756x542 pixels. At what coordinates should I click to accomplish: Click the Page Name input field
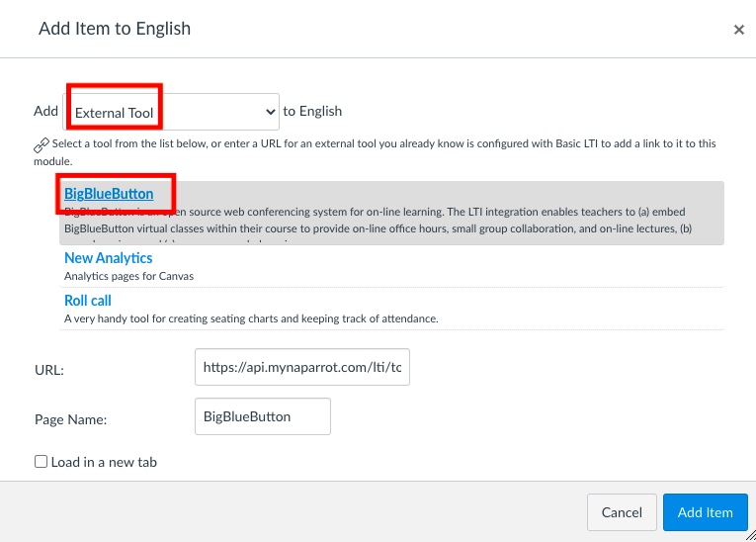pos(263,416)
